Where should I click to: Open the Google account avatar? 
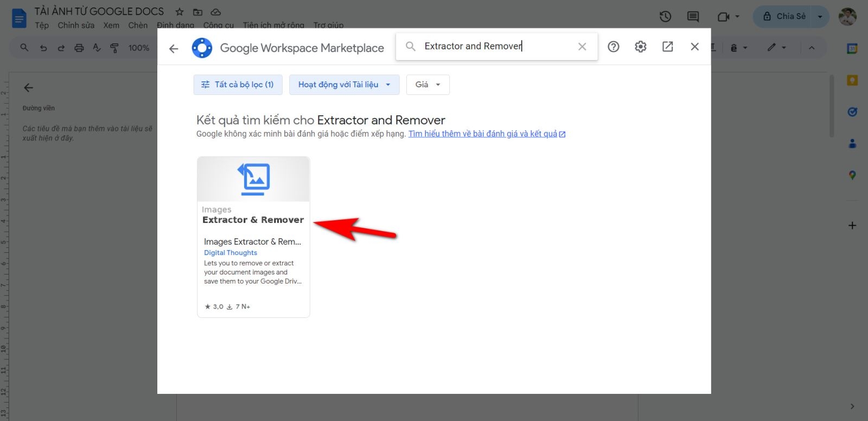[847, 16]
